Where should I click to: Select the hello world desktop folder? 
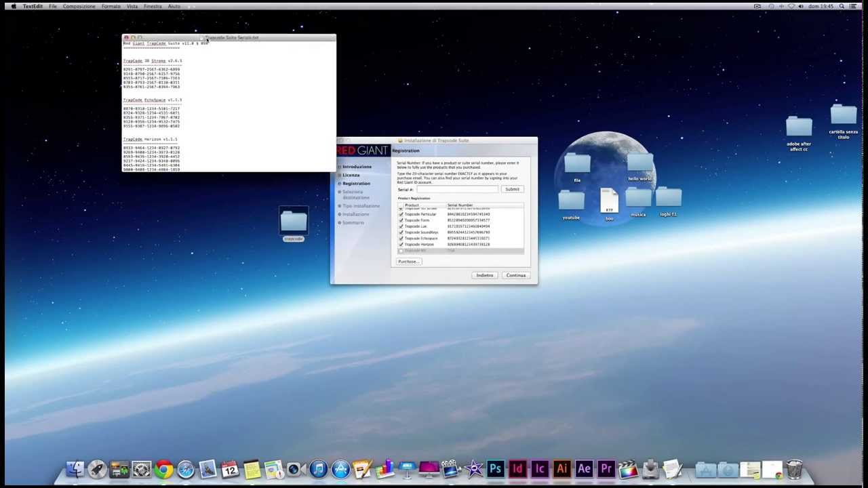[x=640, y=167]
